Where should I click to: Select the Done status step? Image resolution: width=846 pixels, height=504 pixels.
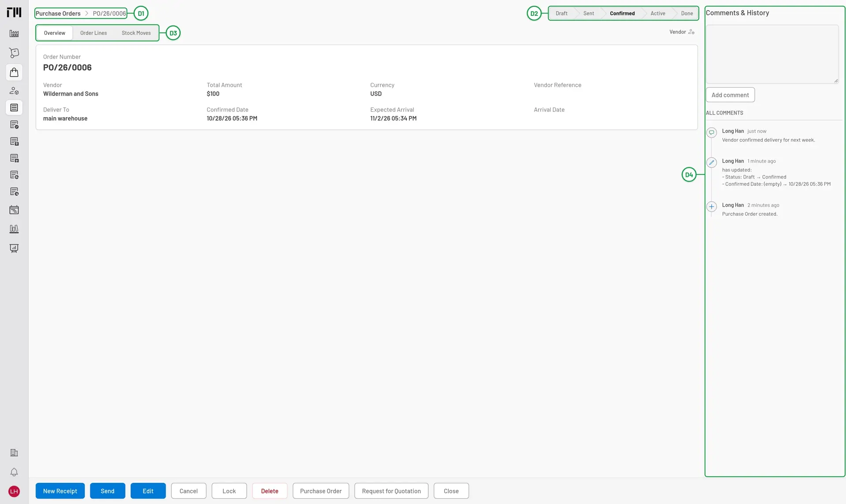click(x=687, y=13)
